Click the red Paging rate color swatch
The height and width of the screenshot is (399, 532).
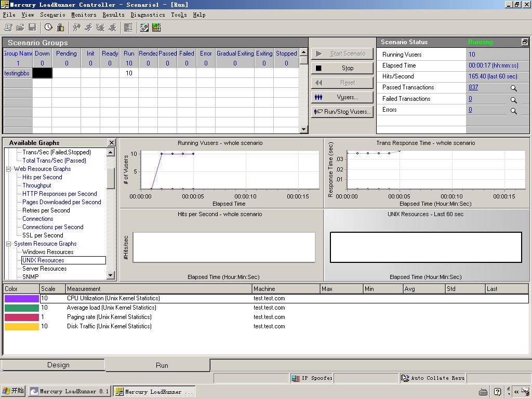[22, 317]
